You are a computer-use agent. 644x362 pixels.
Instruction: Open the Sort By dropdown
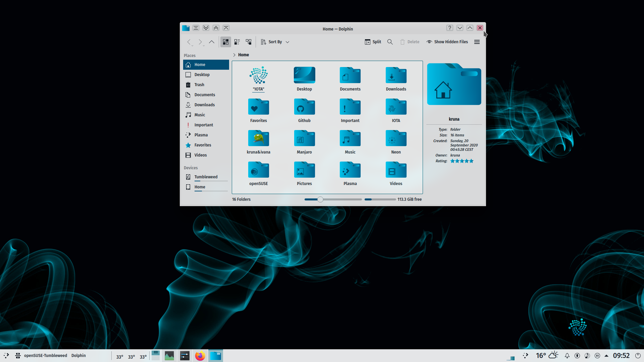275,42
